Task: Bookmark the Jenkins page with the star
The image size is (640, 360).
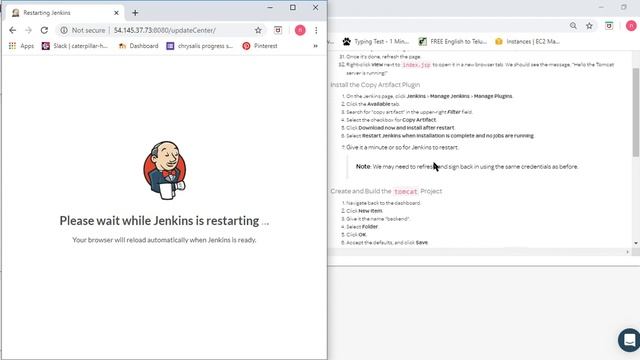Action: click(x=258, y=30)
